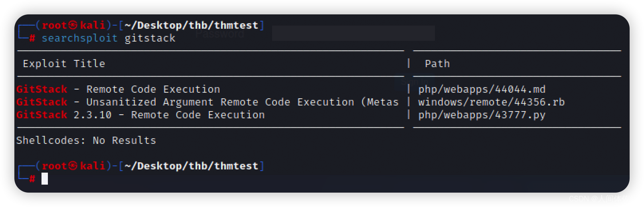Click the Shellcodes: No Results line
Viewport: 644px width, 207px height.
click(86, 140)
